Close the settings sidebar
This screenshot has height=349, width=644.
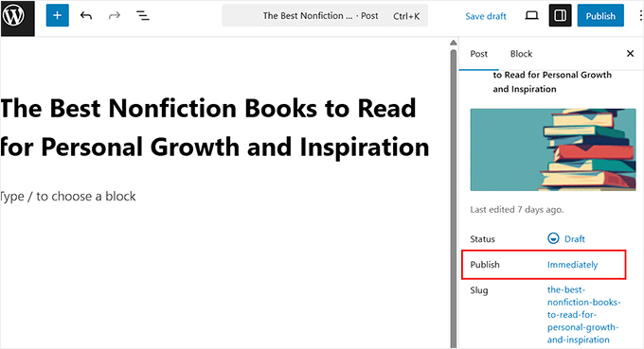(630, 53)
